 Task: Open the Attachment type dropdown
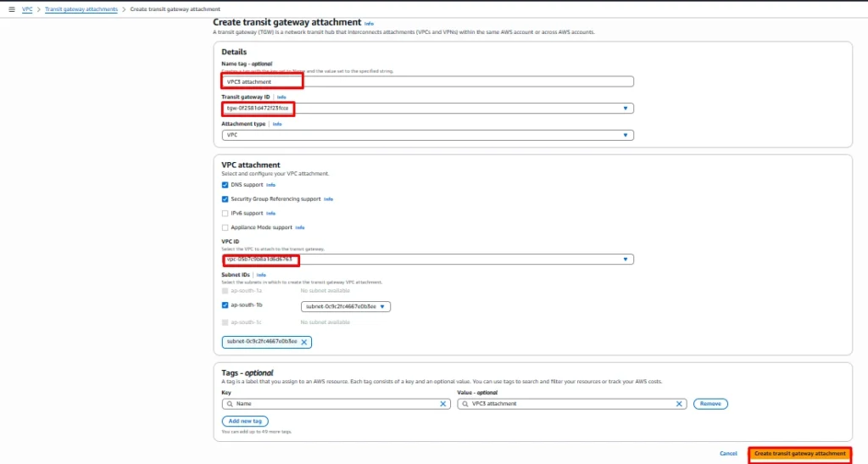(x=626, y=135)
